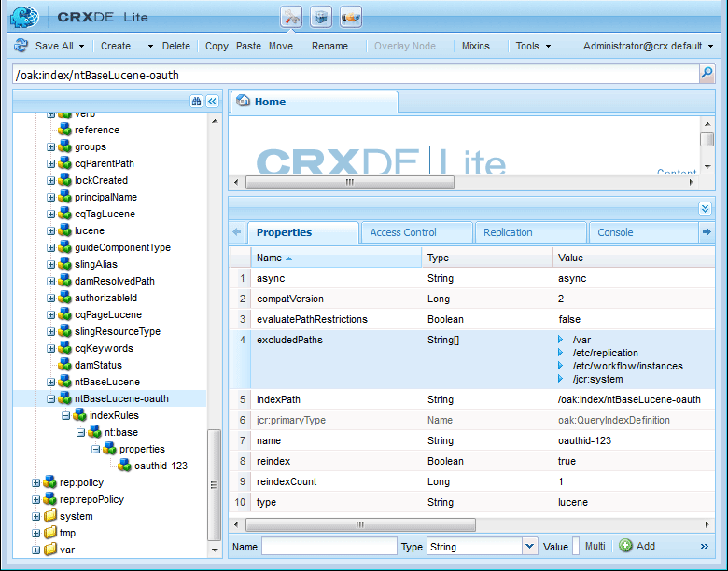Viewport: 728px width, 571px height.
Task: Expand the lucene node
Action: pos(51,230)
